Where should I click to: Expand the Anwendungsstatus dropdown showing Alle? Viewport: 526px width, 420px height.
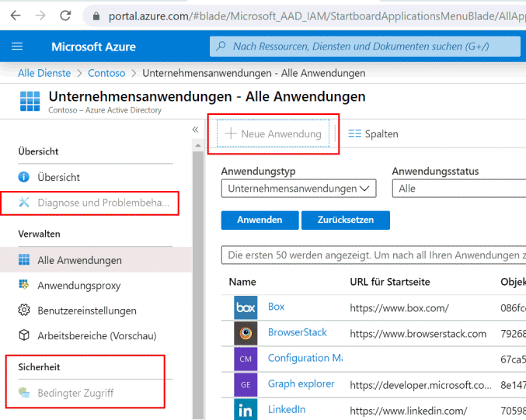point(459,189)
